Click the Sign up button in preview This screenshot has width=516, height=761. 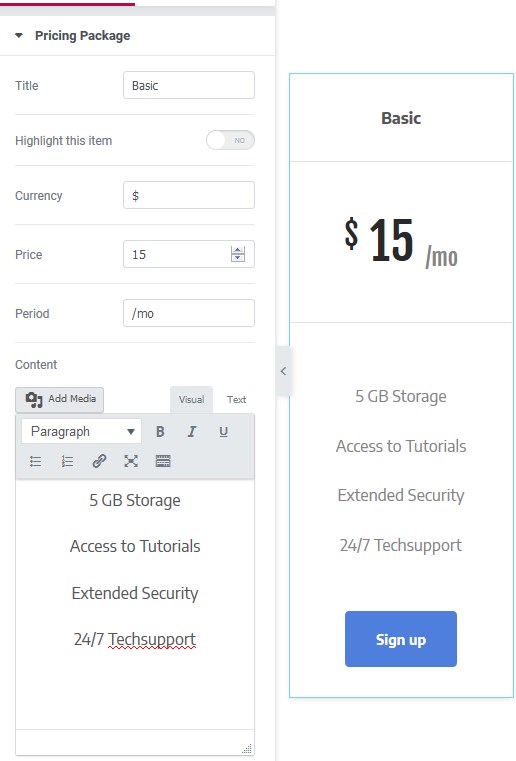click(x=401, y=639)
